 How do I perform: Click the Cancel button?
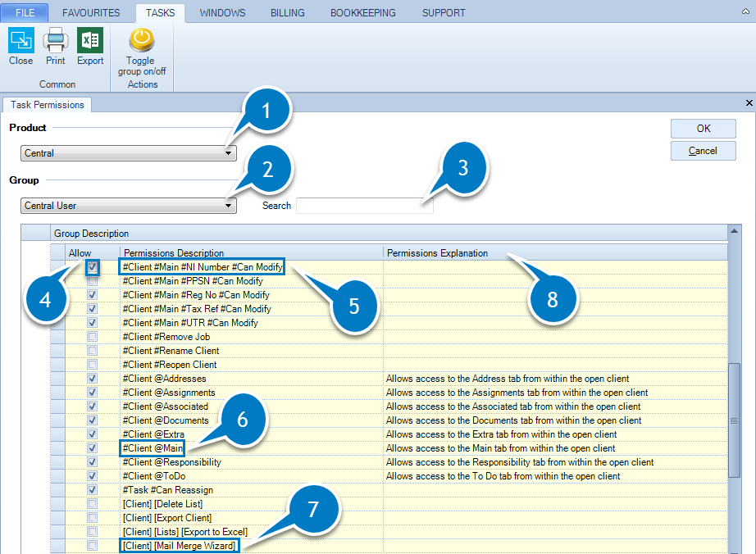[x=703, y=151]
